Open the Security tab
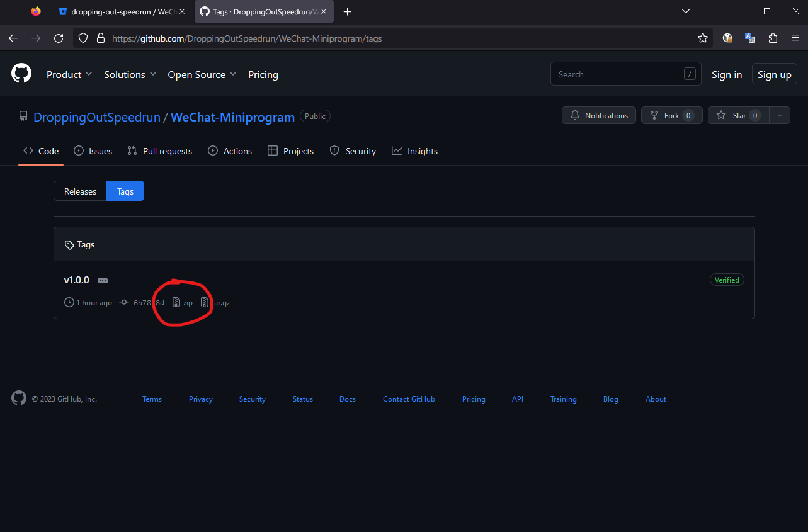The width and height of the screenshot is (808, 532). click(353, 151)
